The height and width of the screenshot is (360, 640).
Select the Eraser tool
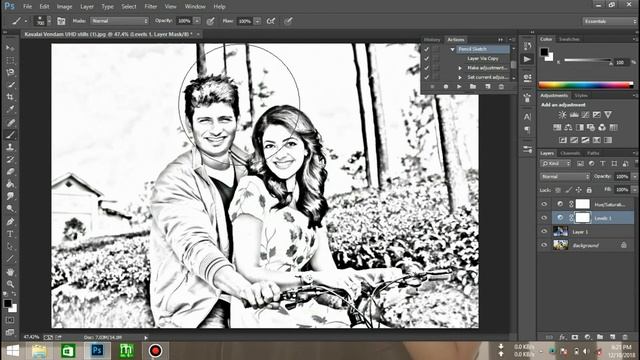click(x=10, y=171)
